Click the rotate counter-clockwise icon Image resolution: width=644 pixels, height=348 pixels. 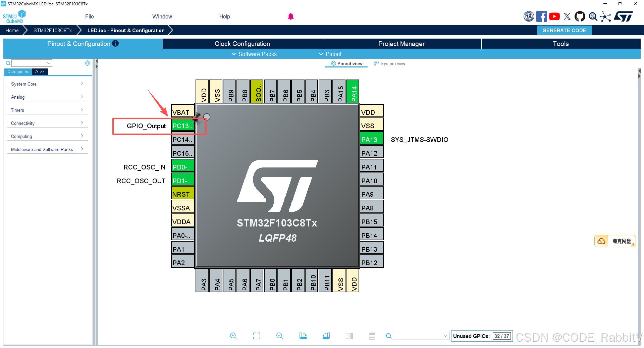coord(326,336)
